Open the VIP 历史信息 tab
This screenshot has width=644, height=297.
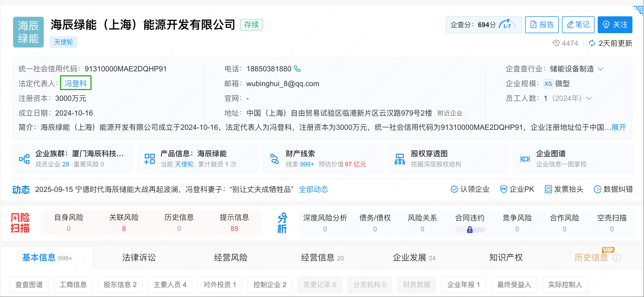click(x=591, y=258)
